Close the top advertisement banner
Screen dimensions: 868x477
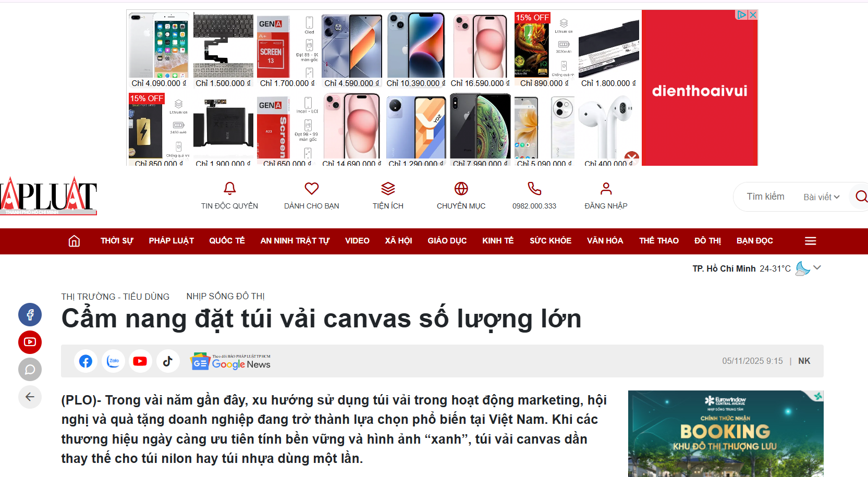[753, 15]
